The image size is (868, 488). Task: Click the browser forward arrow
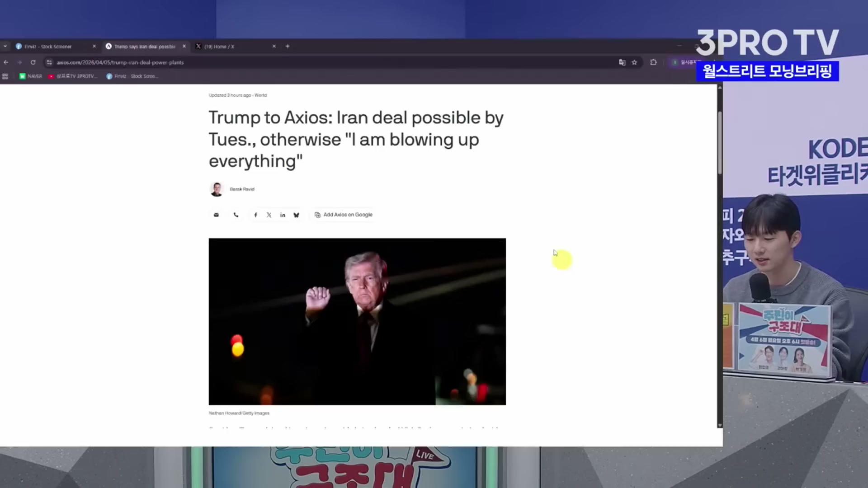(x=19, y=62)
